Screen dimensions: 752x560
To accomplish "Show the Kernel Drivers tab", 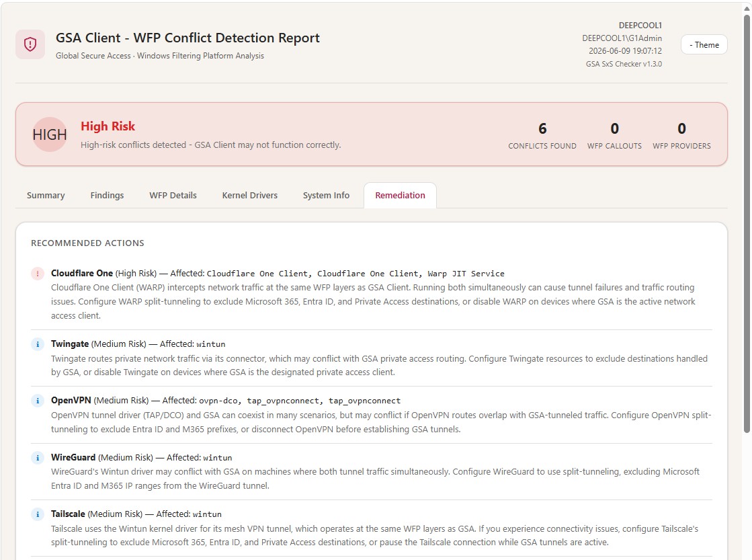I will pos(250,196).
